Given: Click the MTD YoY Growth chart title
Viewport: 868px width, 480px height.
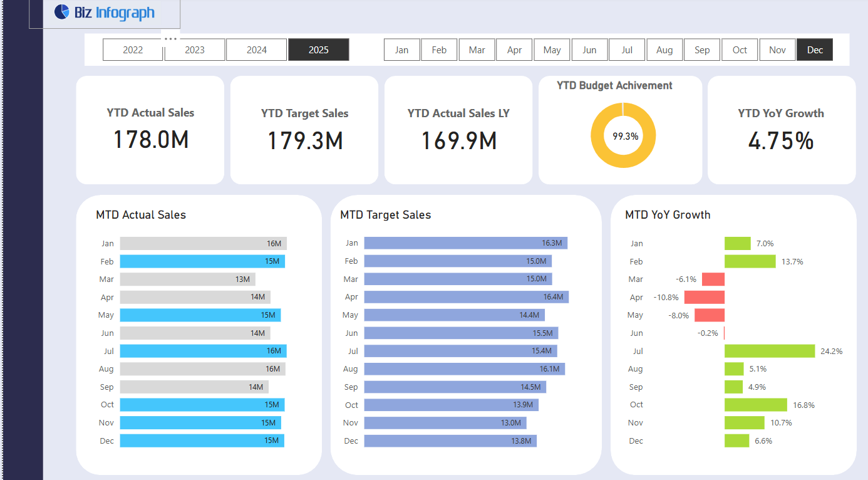Looking at the screenshot, I should (x=667, y=214).
